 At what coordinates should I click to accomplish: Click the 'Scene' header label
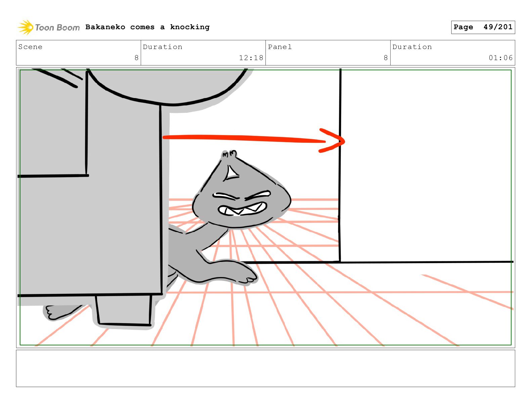click(x=31, y=47)
